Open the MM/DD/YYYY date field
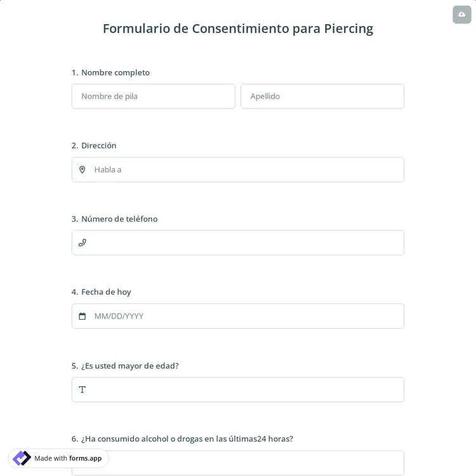The width and height of the screenshot is (476, 476). tap(244, 316)
